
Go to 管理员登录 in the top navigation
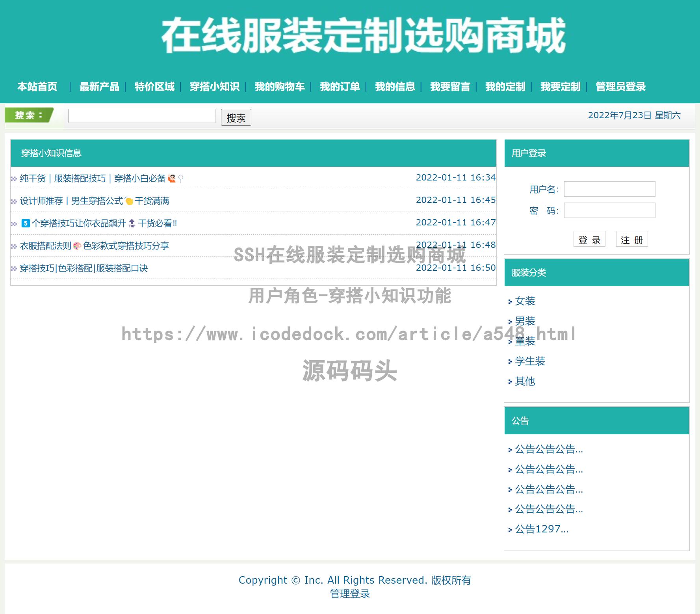tap(620, 87)
